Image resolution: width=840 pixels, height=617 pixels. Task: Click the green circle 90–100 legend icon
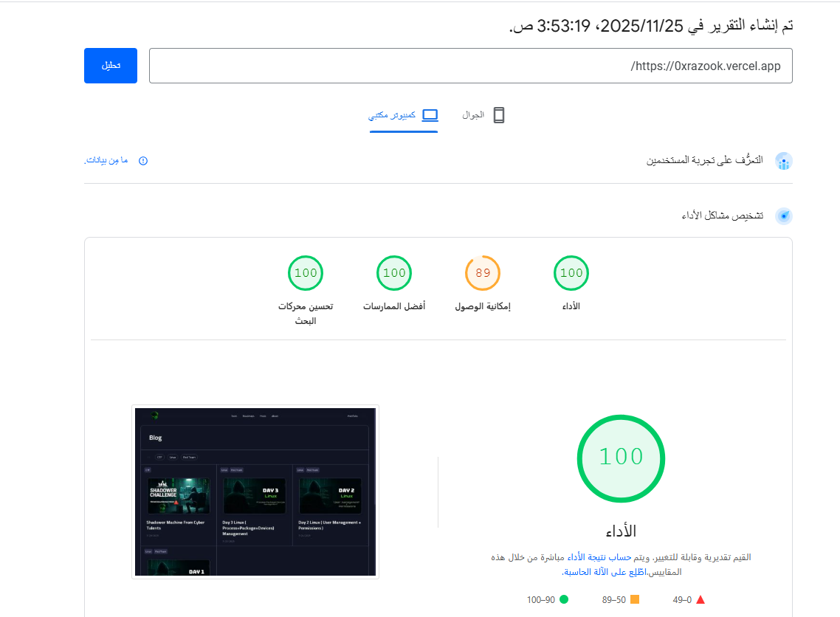tap(564, 599)
